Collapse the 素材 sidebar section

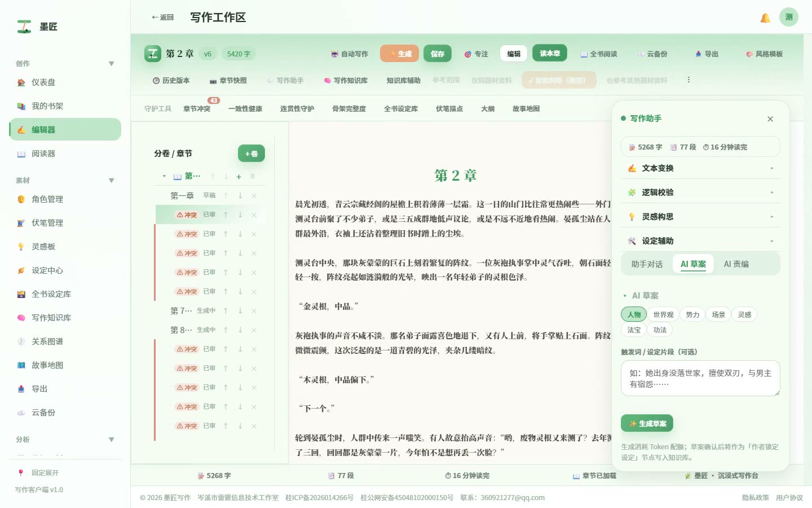(x=112, y=181)
